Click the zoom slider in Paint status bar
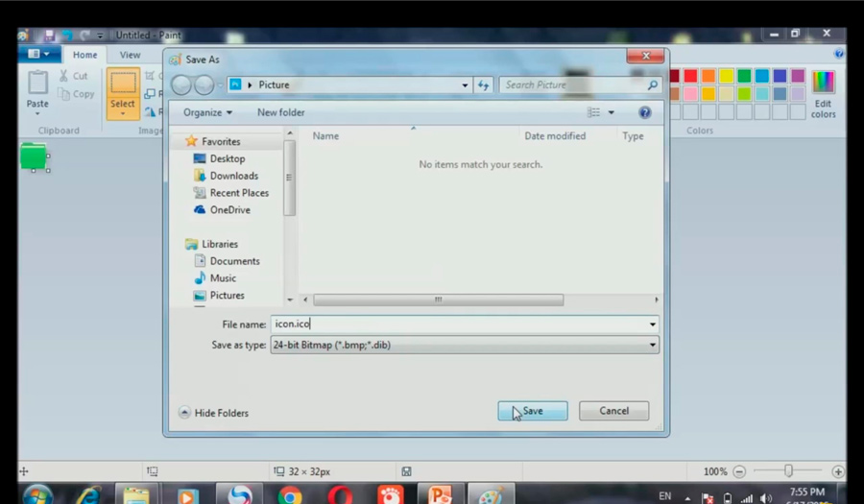Image resolution: width=864 pixels, height=504 pixels. coord(788,471)
